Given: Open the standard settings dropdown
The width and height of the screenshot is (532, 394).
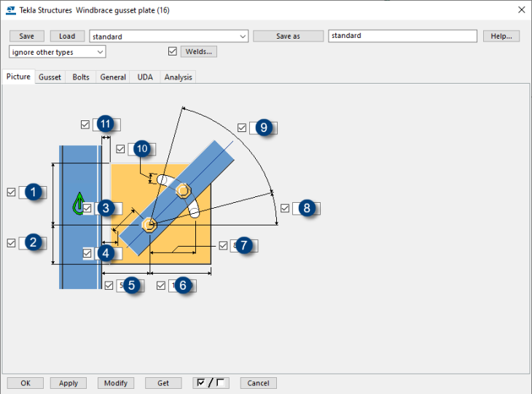Looking at the screenshot, I should (168, 36).
